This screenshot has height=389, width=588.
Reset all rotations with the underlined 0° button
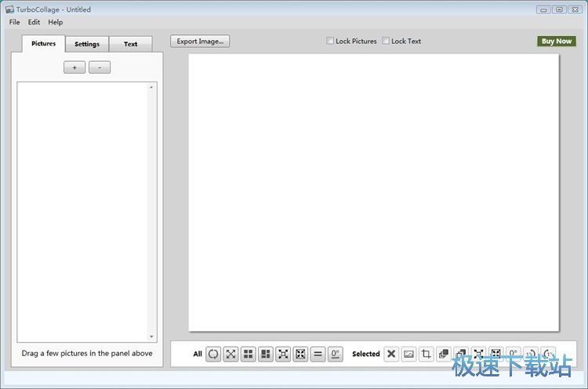(x=336, y=354)
